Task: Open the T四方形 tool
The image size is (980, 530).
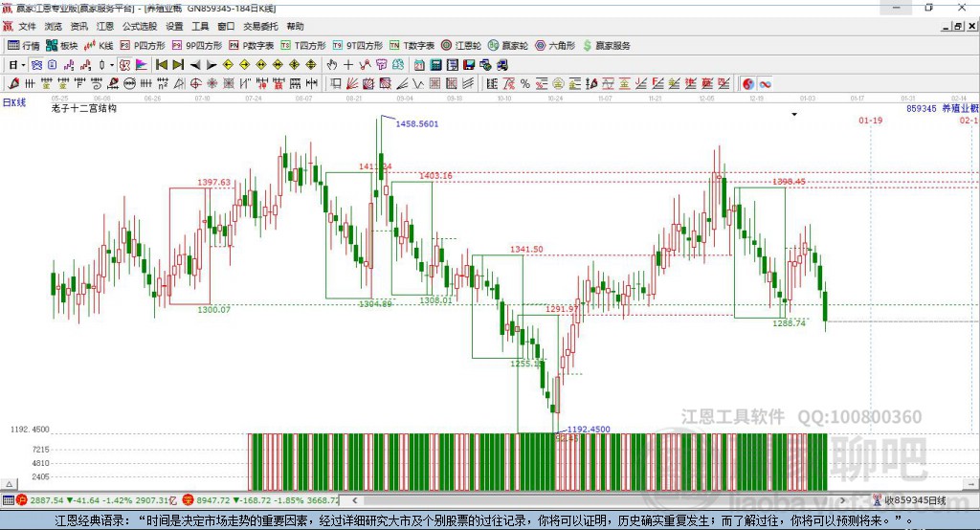Action: coord(303,46)
